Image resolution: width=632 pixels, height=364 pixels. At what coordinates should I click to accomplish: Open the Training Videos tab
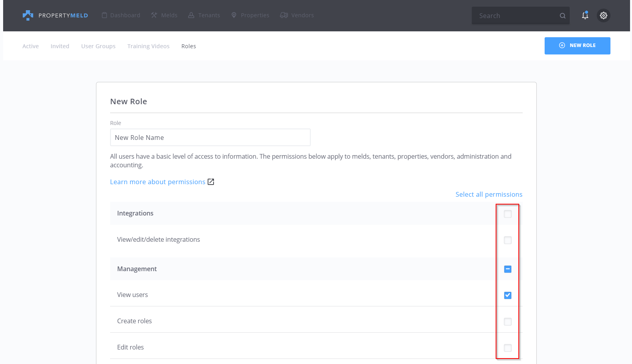[148, 46]
